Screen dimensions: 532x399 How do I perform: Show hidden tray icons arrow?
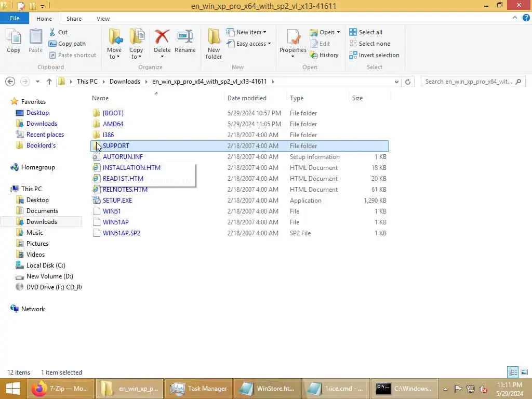point(445,389)
